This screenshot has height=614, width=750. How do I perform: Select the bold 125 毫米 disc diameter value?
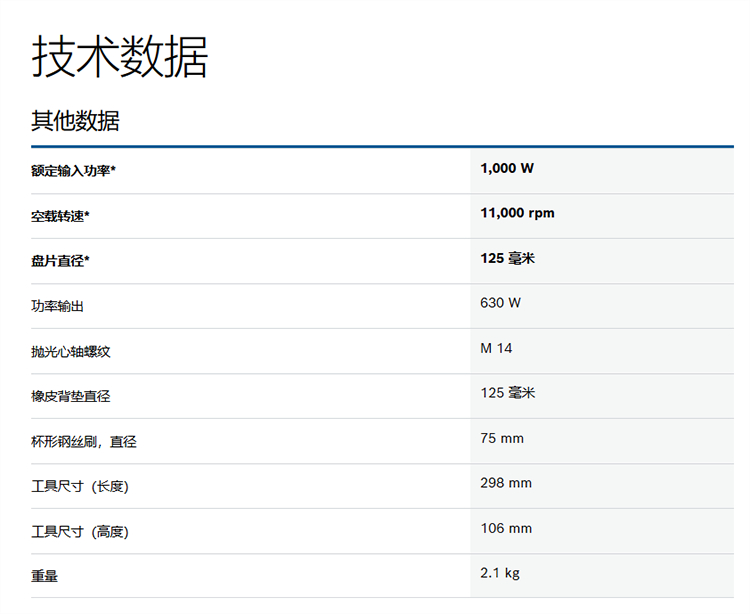coord(507,258)
